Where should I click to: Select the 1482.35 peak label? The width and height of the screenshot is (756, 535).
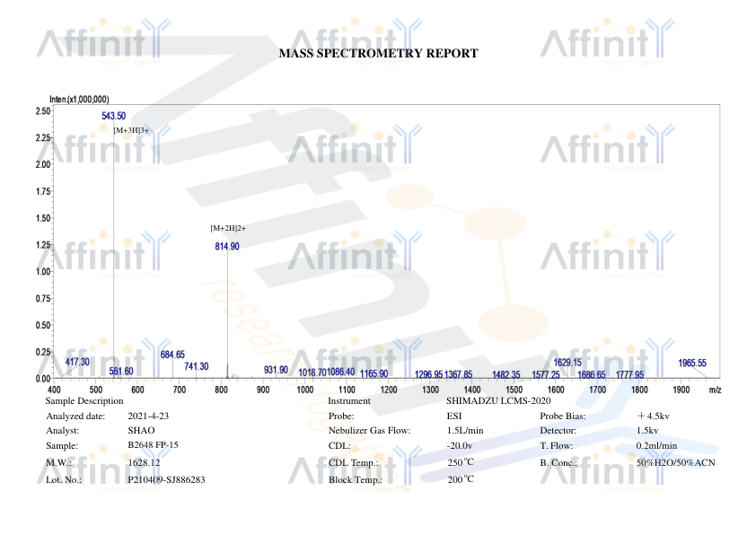coord(506,374)
